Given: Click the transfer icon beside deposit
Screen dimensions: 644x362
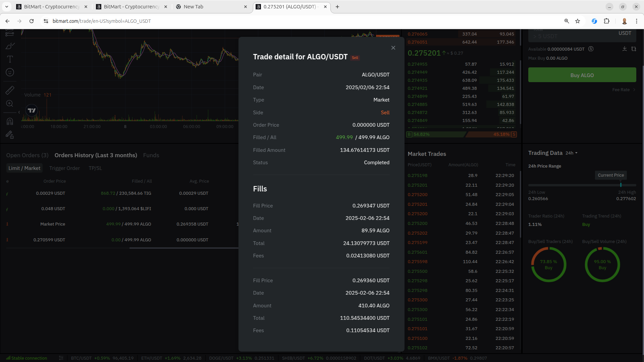Looking at the screenshot, I should coord(634,49).
